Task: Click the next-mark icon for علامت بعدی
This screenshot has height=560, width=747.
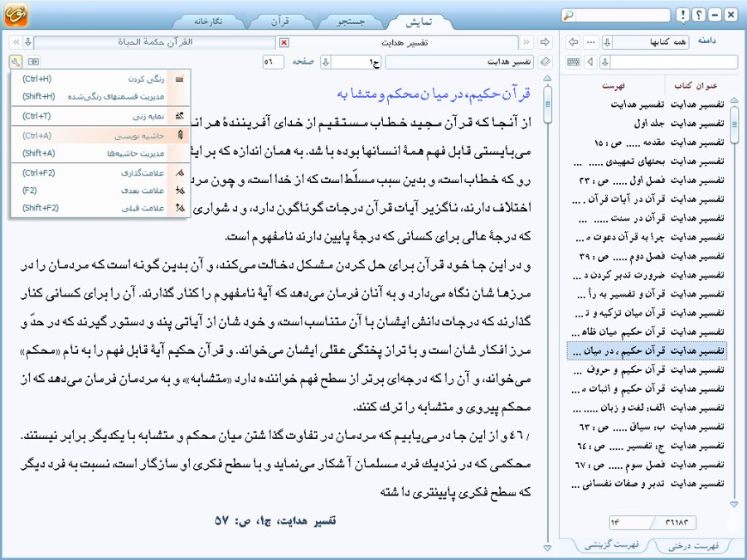Action: pos(180,191)
